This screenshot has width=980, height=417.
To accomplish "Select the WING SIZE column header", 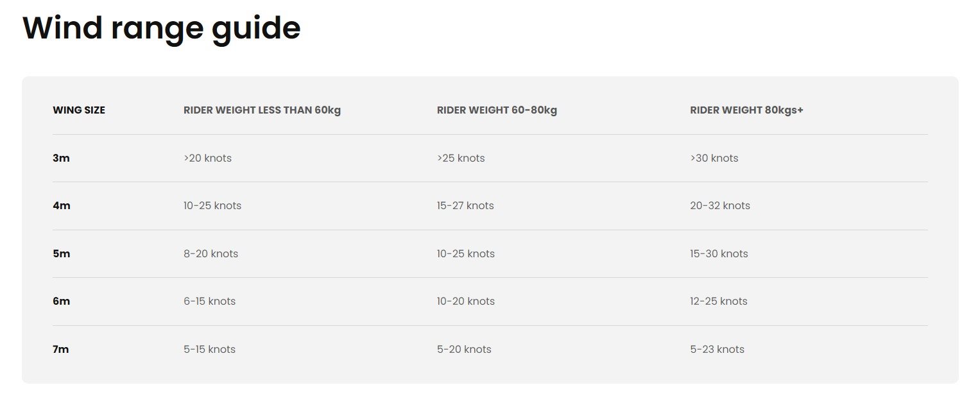I will point(79,110).
